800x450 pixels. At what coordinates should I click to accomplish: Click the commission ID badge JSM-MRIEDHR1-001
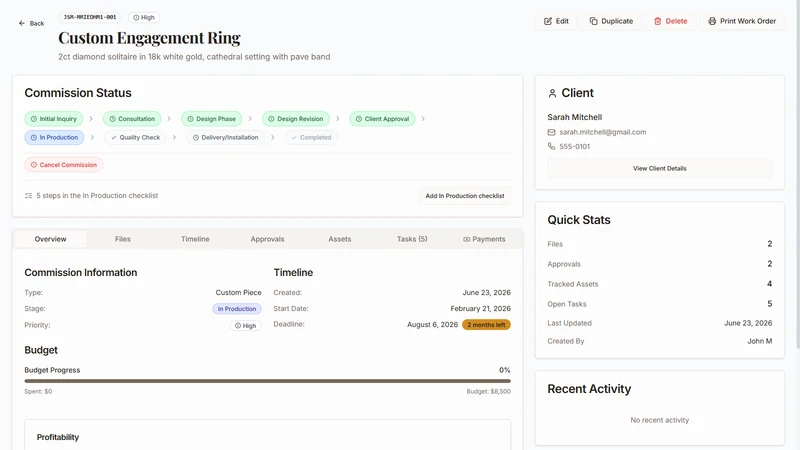coord(90,17)
